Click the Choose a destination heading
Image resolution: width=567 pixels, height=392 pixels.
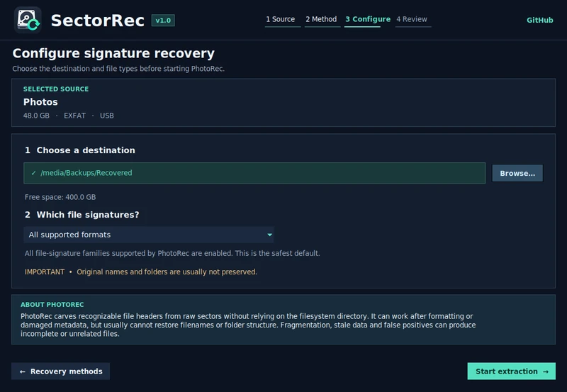[86, 150]
